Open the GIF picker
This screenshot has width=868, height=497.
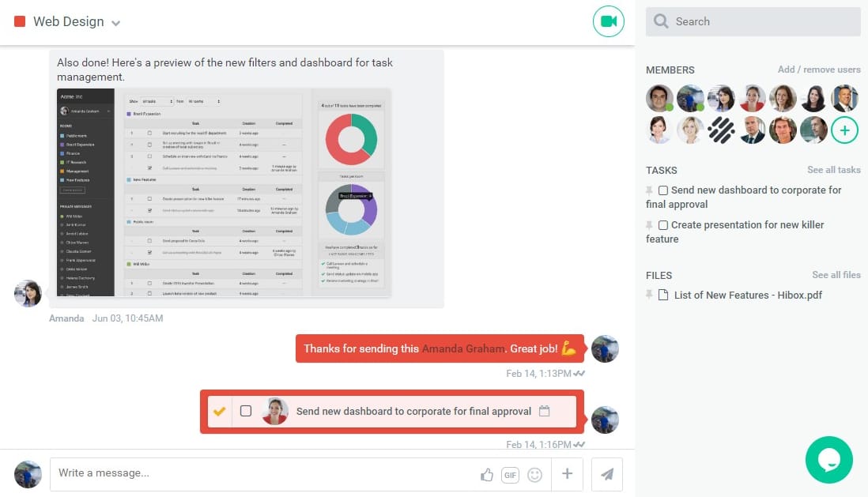pyautogui.click(x=510, y=474)
